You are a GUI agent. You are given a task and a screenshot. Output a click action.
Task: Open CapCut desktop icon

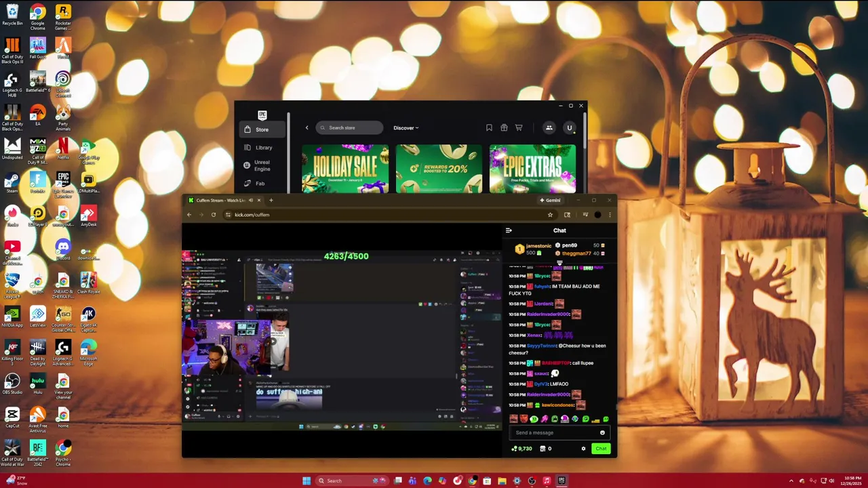(x=12, y=418)
